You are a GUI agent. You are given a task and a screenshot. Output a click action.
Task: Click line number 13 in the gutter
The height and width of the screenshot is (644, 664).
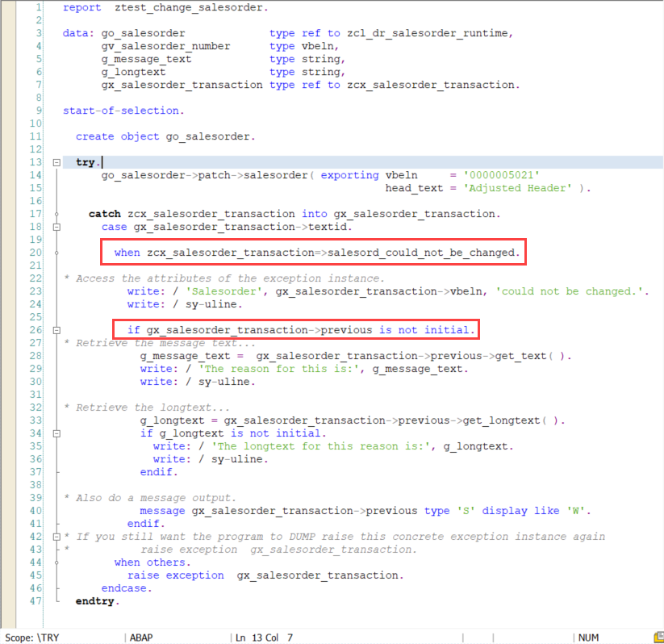point(35,161)
